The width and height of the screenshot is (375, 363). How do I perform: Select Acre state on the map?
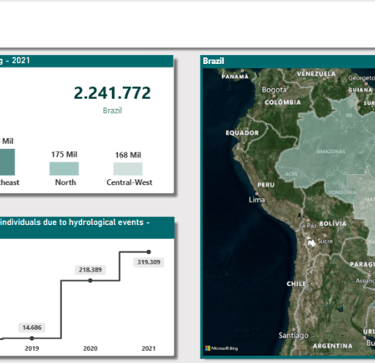point(291,174)
